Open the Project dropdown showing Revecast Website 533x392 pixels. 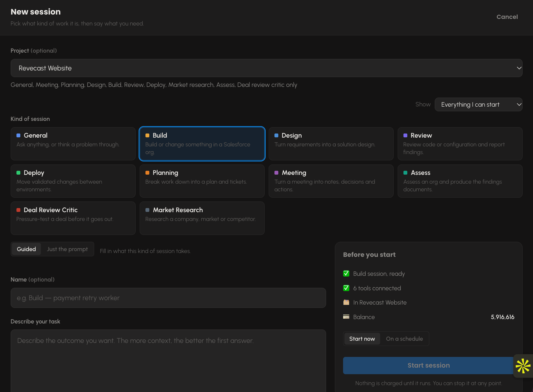[x=266, y=68]
